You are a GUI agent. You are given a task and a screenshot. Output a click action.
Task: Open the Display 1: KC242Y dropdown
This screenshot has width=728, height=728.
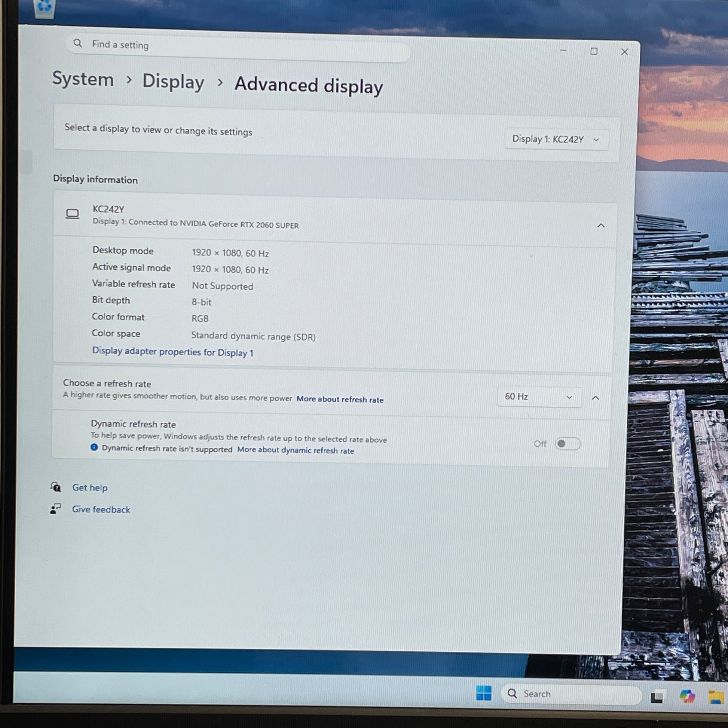click(556, 140)
